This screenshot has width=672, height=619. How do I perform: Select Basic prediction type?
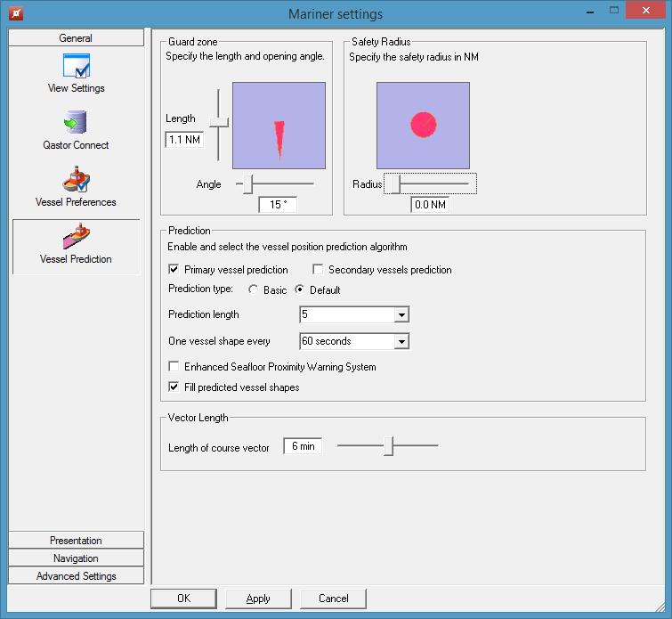coord(253,289)
